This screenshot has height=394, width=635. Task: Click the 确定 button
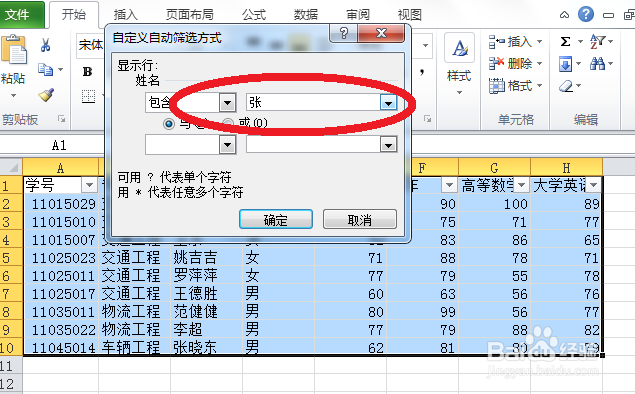(276, 219)
